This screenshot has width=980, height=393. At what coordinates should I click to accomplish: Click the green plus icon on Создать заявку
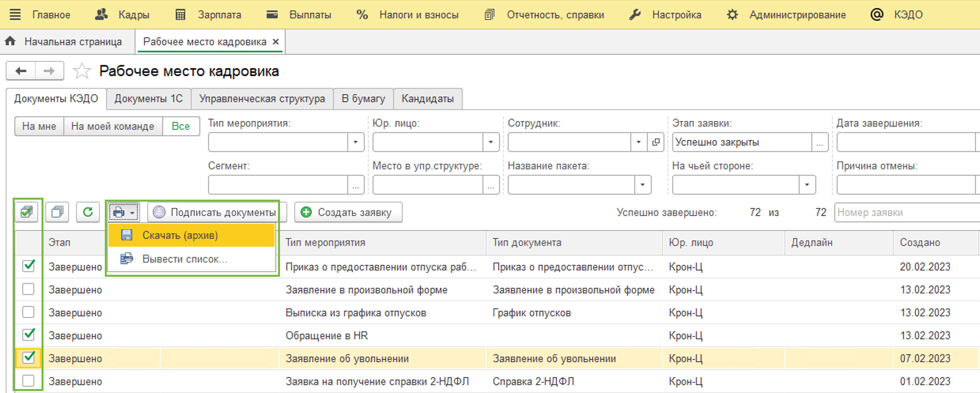[x=306, y=212]
